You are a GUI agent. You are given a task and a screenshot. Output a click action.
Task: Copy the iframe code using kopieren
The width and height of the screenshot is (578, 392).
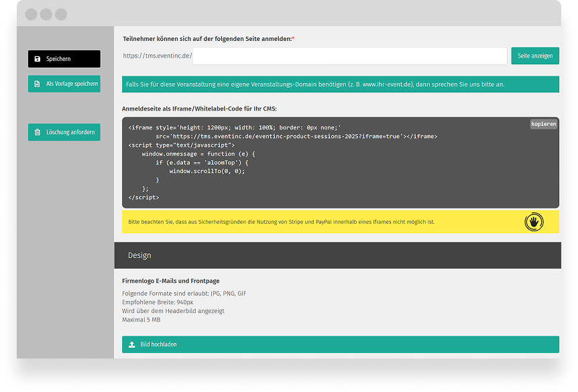pos(543,125)
